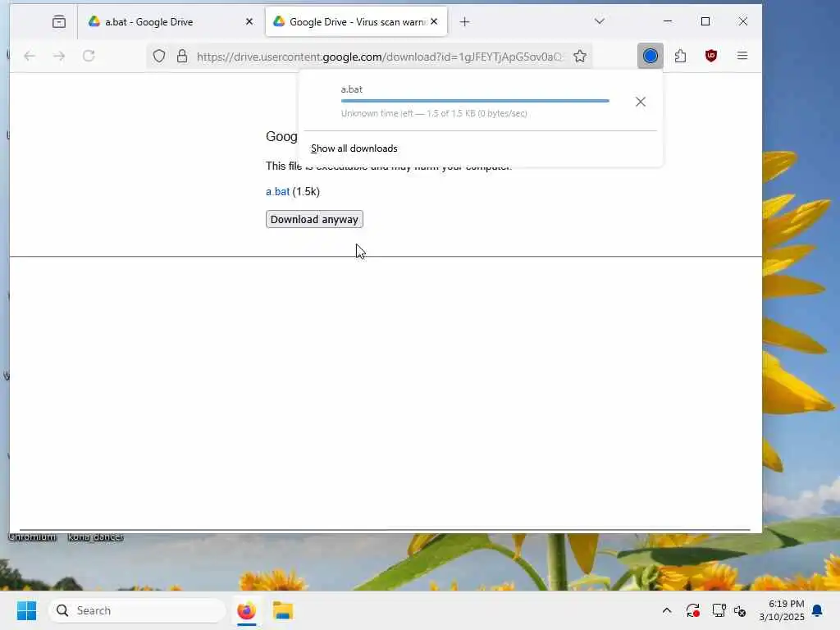Cancel the a.bat download with X
Image resolution: width=840 pixels, height=630 pixels.
(x=640, y=102)
